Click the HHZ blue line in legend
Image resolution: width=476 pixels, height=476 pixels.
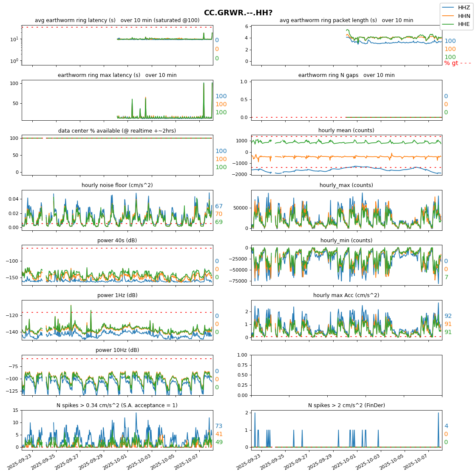pyautogui.click(x=448, y=8)
